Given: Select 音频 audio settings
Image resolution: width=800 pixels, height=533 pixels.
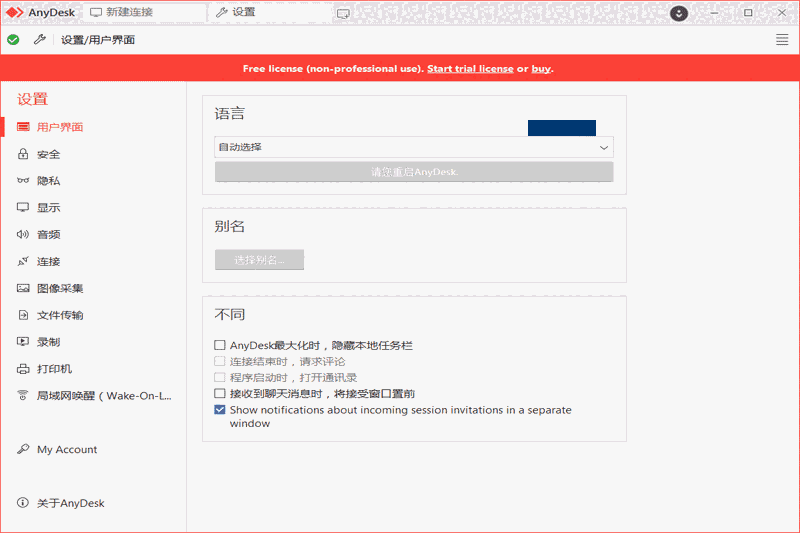Looking at the screenshot, I should click(48, 235).
